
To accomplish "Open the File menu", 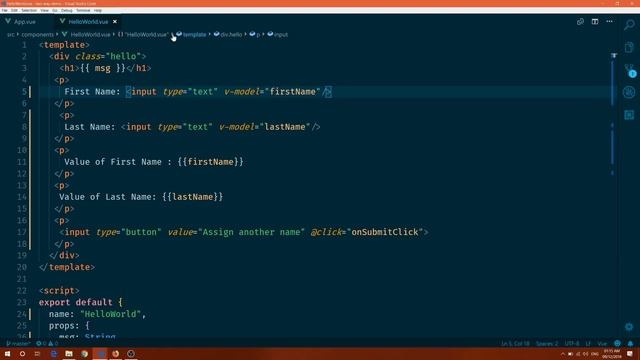I will pos(4,10).
